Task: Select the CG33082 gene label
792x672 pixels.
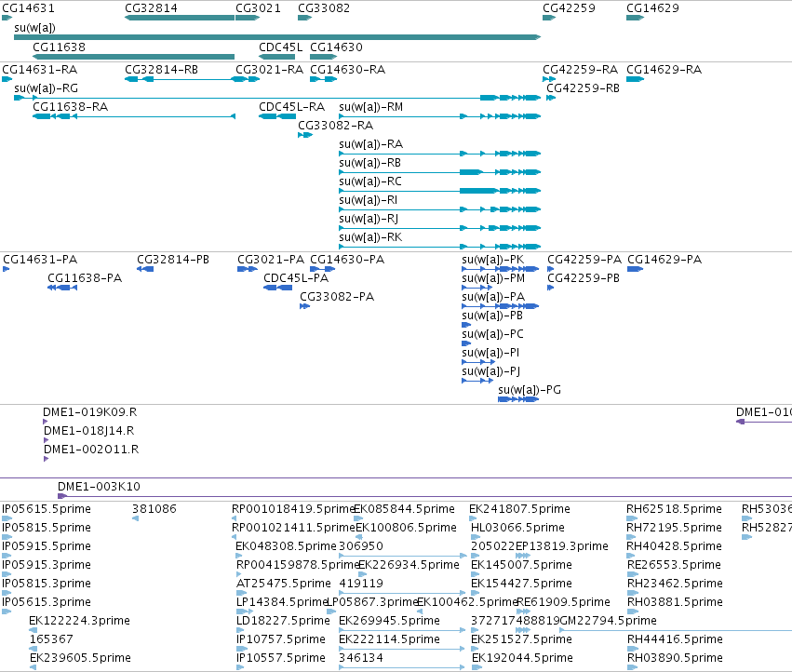Action: (324, 8)
